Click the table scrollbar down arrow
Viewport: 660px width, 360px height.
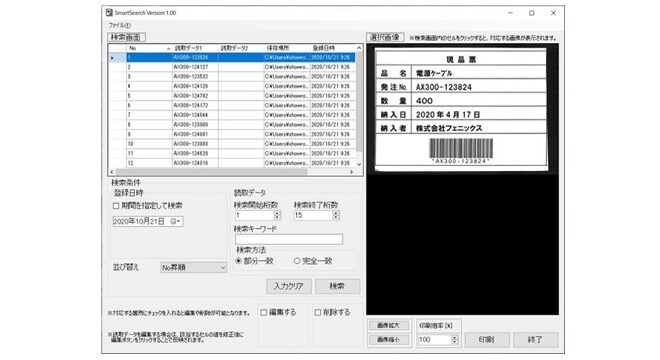359,164
